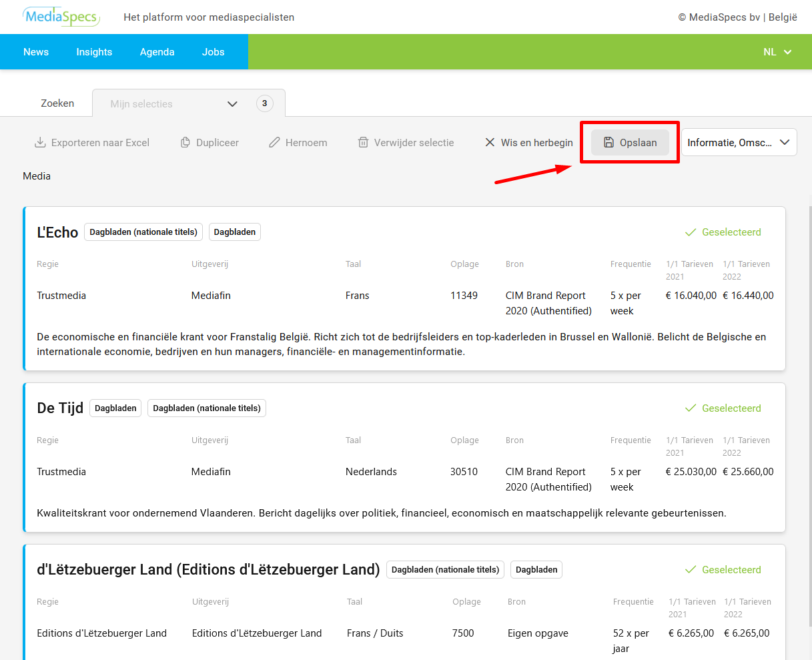Viewport: 812px width, 660px height.
Task: Click the selection count badge showing 3
Action: 265,103
